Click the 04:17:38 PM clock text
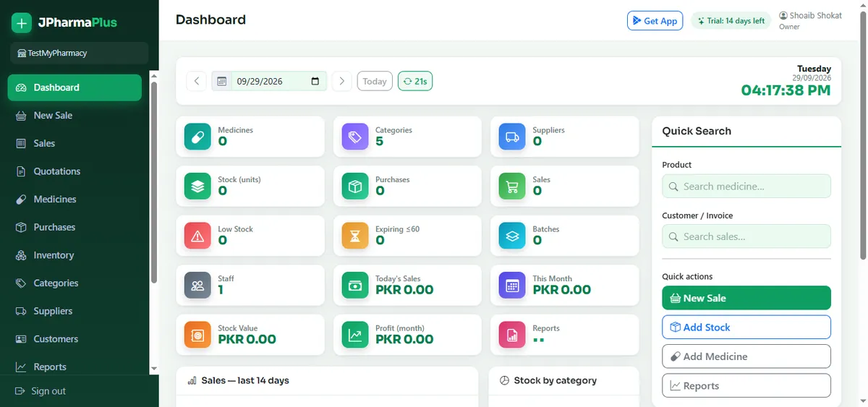 (x=786, y=90)
